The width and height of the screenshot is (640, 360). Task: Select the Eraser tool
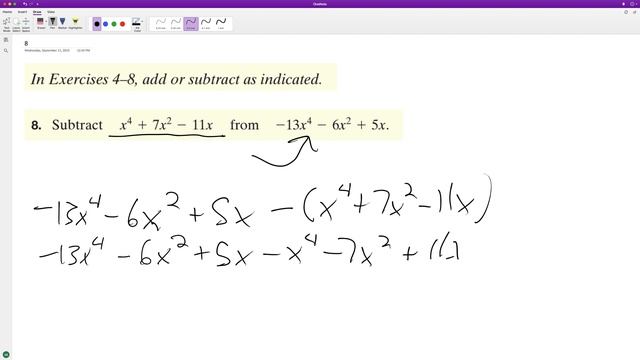40,23
